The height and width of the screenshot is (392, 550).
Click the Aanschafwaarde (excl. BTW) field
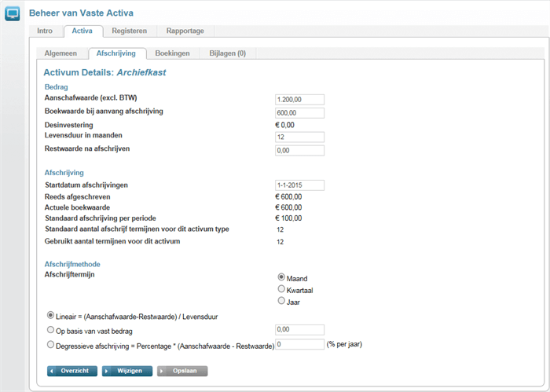pos(299,100)
